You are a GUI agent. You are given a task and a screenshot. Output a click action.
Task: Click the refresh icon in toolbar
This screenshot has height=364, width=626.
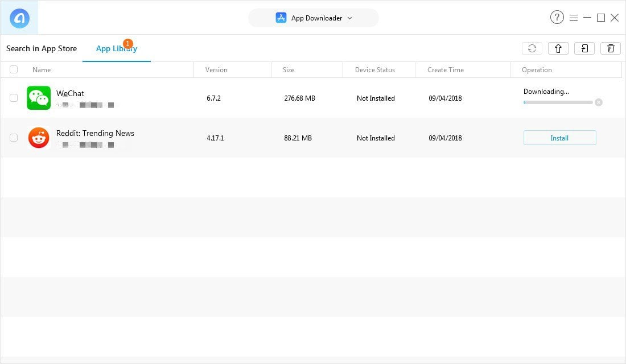532,48
